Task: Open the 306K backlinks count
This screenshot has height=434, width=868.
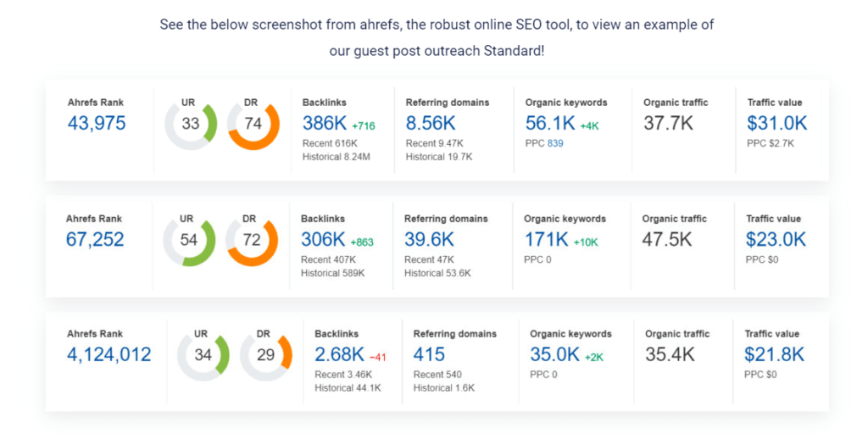Action: click(323, 239)
